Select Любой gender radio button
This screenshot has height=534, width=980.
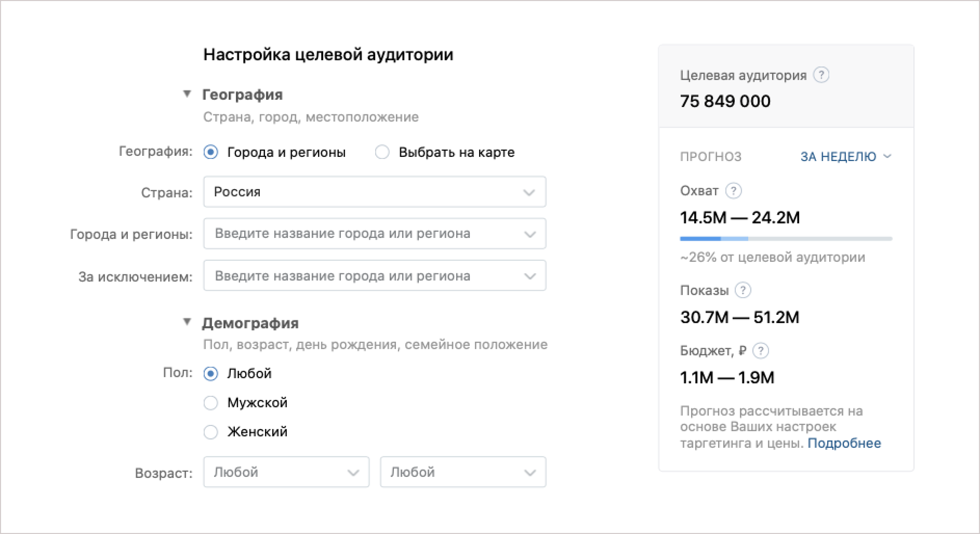click(210, 374)
